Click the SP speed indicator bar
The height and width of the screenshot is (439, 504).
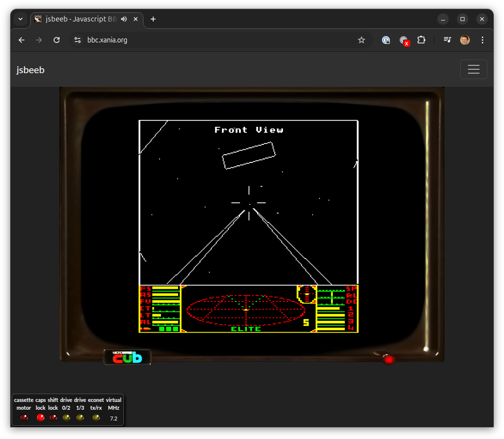(331, 290)
